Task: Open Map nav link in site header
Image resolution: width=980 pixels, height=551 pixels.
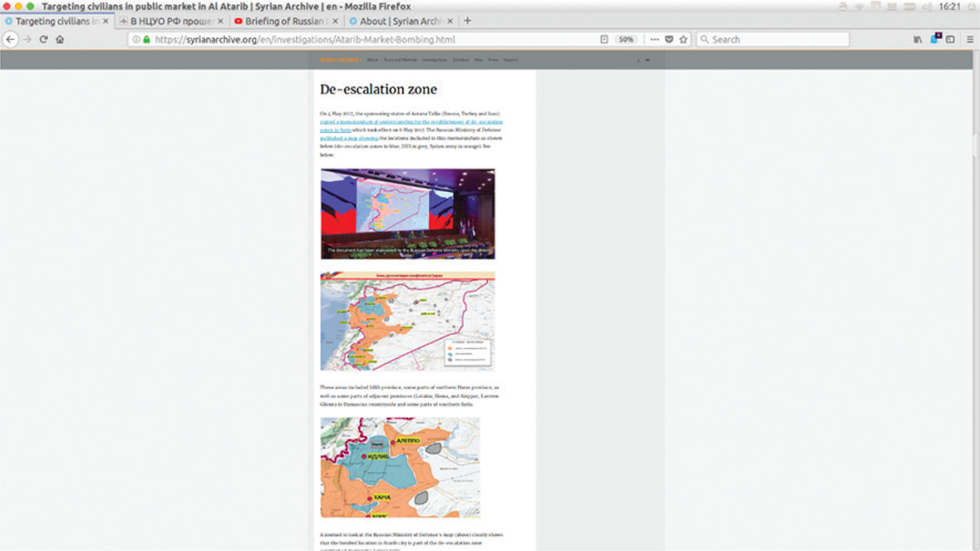Action: click(x=479, y=60)
